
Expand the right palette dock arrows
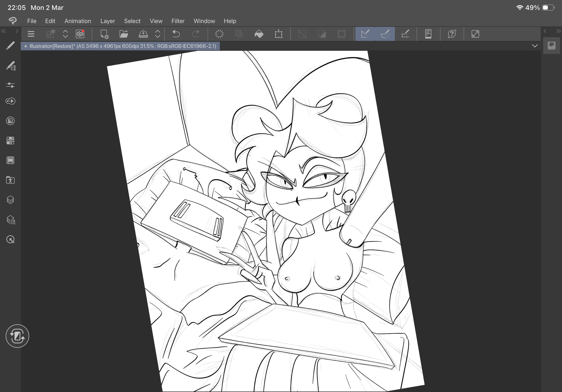(558, 31)
